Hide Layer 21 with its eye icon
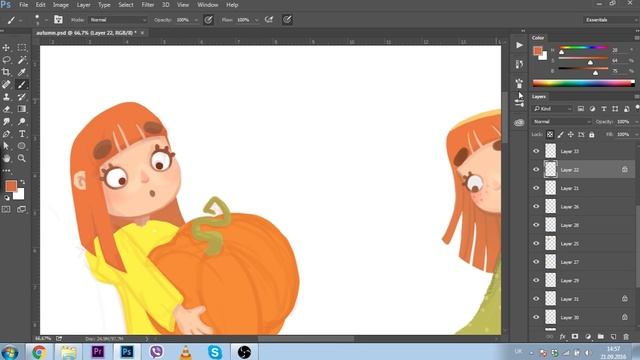The width and height of the screenshot is (640, 360). (x=536, y=188)
